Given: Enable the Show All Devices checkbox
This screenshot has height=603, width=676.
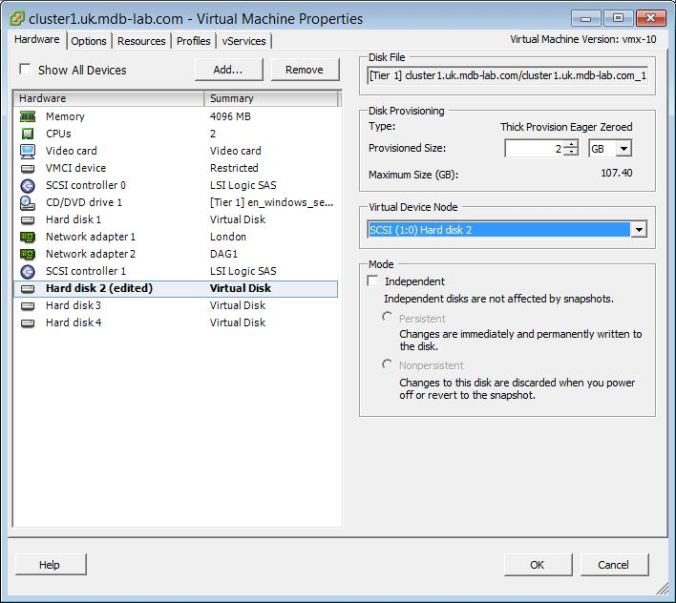Looking at the screenshot, I should point(25,70).
